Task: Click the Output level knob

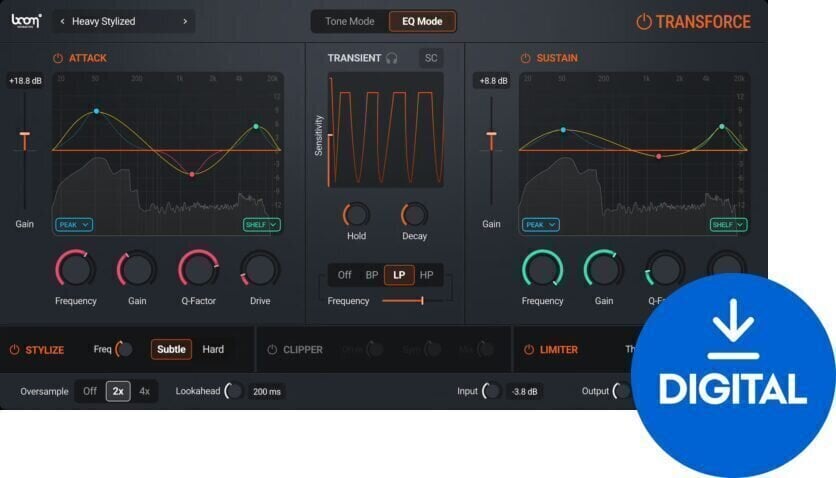Action: tap(622, 391)
